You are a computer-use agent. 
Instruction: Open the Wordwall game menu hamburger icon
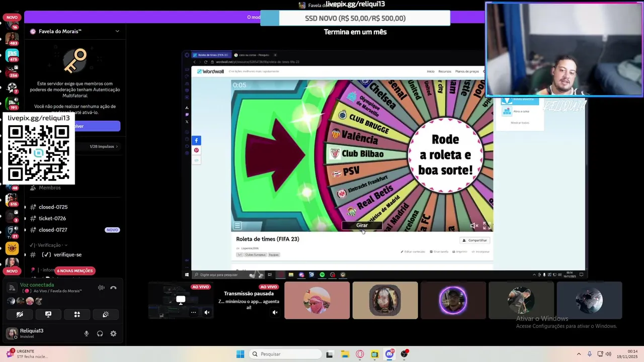point(237,226)
